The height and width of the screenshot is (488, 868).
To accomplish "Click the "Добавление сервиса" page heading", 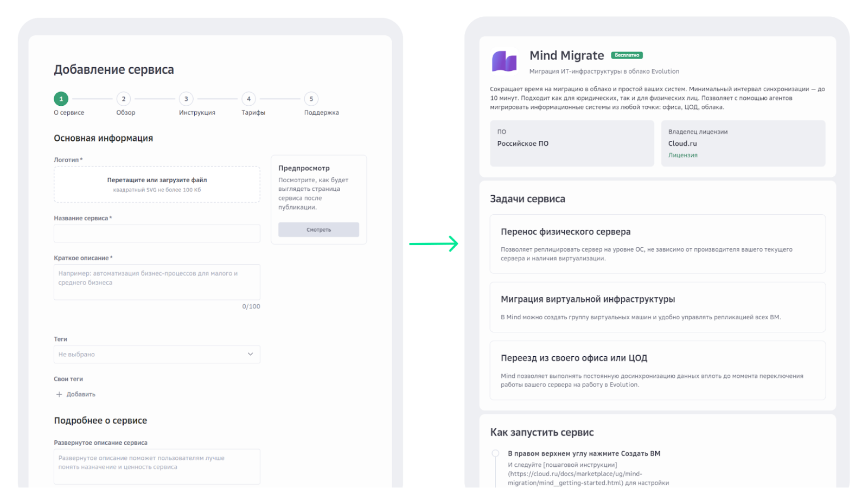I will (x=114, y=69).
